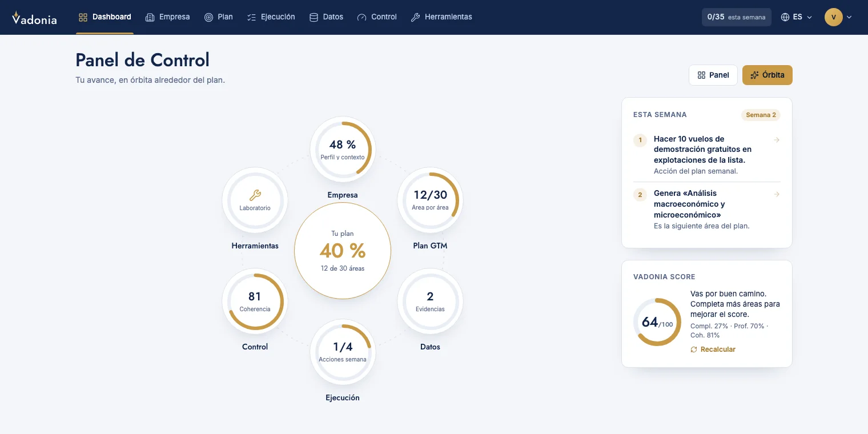This screenshot has height=434, width=868.
Task: Click the Datos database icon
Action: click(x=314, y=17)
